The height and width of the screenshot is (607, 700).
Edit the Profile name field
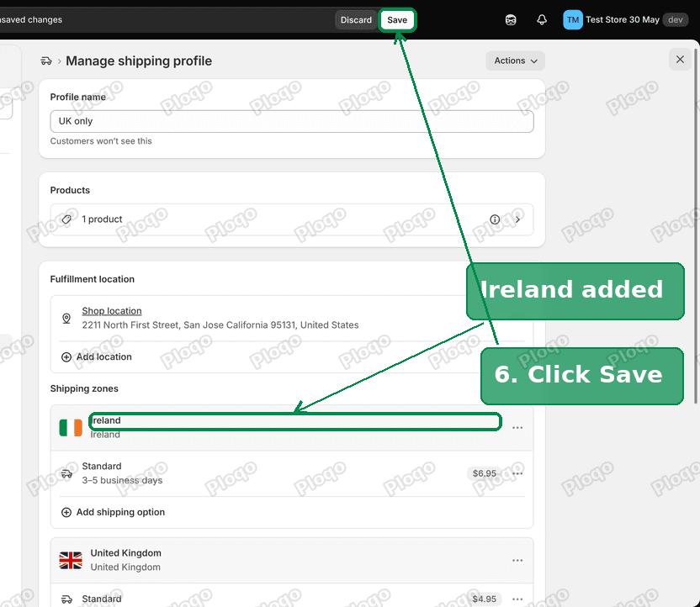point(292,121)
